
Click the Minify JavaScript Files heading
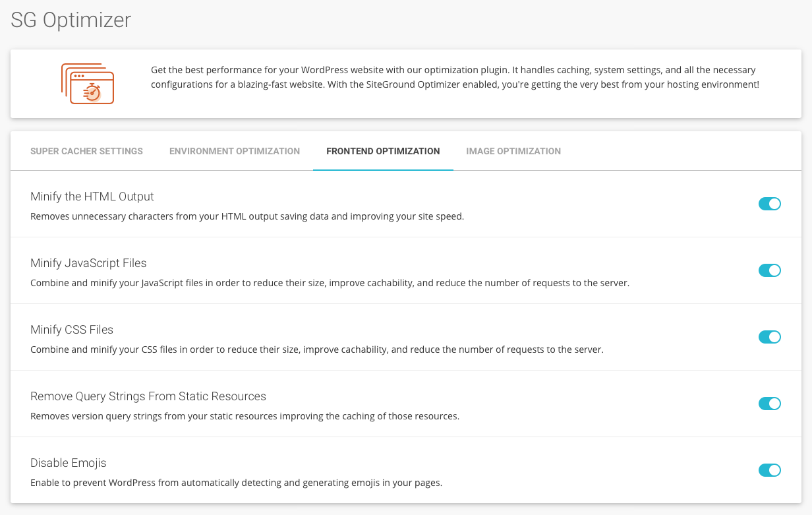pyautogui.click(x=88, y=263)
